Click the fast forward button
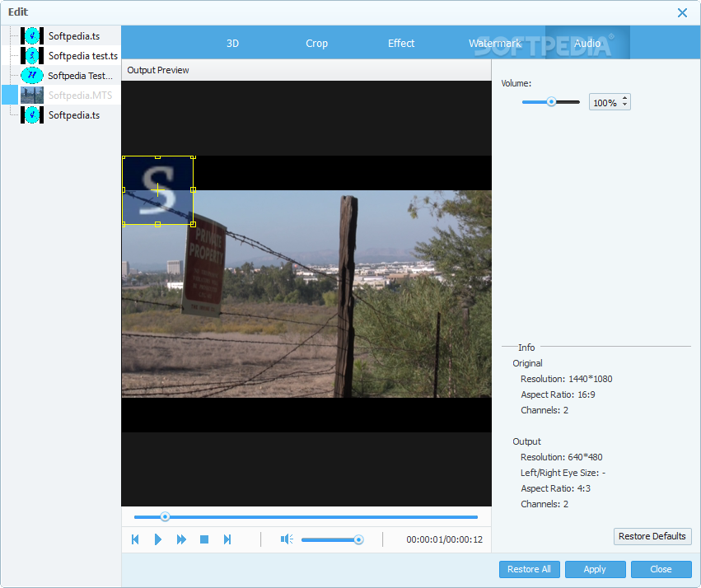Screen dimensions: 701x588 181,539
